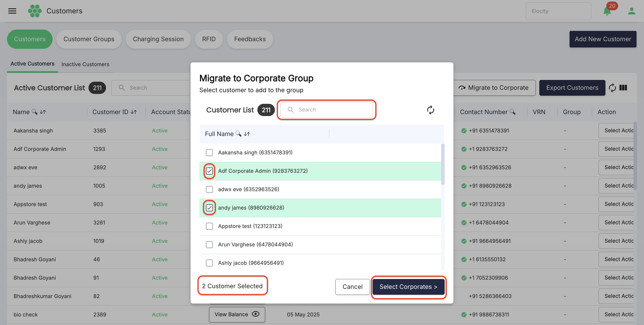Open Select Action dropdown for Ashly jacob
Screen dimensions: 644x325
click(616, 241)
